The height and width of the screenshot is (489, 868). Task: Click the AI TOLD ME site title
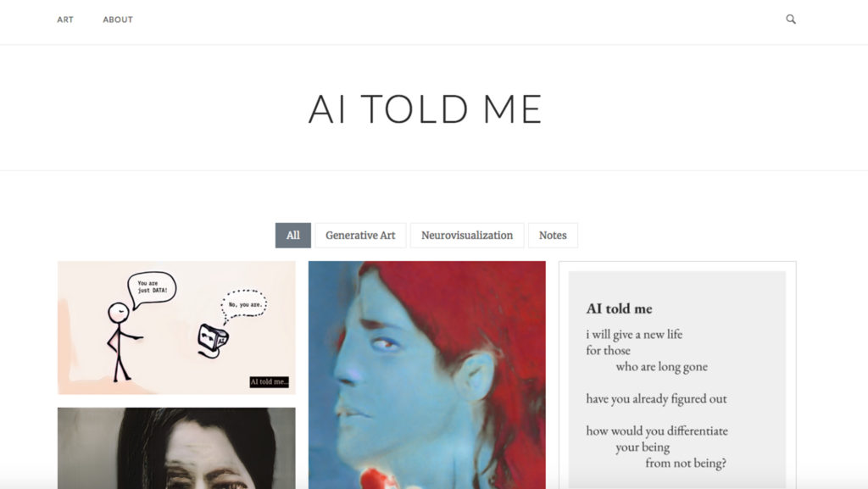pyautogui.click(x=426, y=109)
